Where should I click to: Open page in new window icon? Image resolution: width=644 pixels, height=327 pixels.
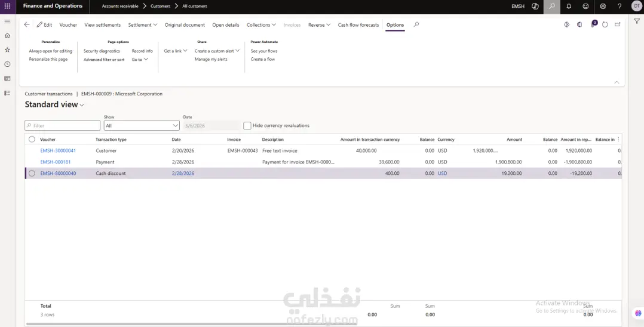(617, 24)
